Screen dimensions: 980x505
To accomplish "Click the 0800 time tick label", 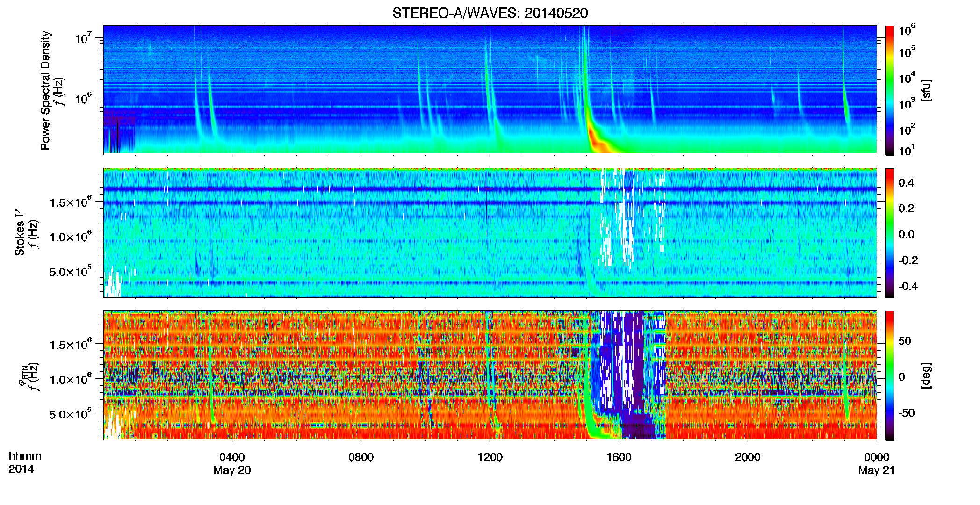I will [x=361, y=457].
